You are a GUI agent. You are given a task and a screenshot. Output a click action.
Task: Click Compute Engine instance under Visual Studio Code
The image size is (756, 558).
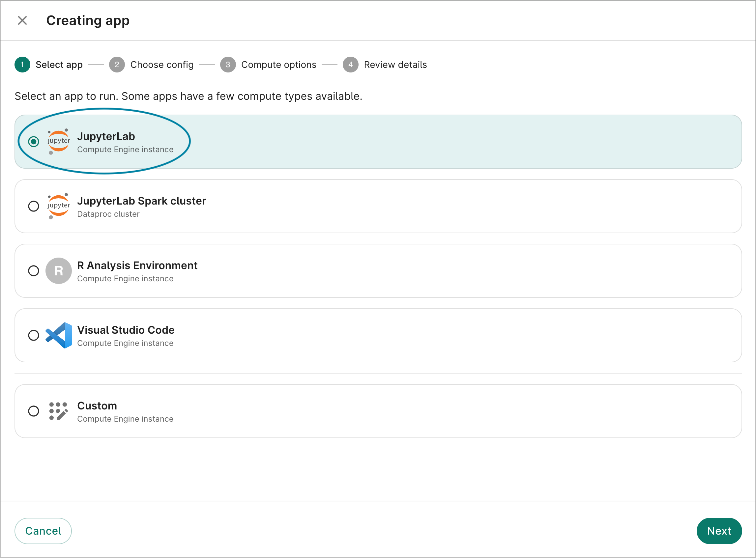125,343
